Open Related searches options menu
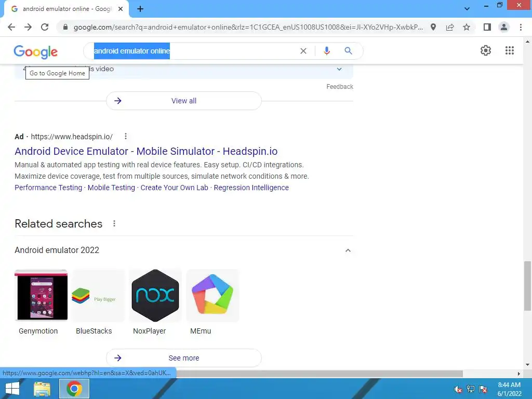 (114, 223)
